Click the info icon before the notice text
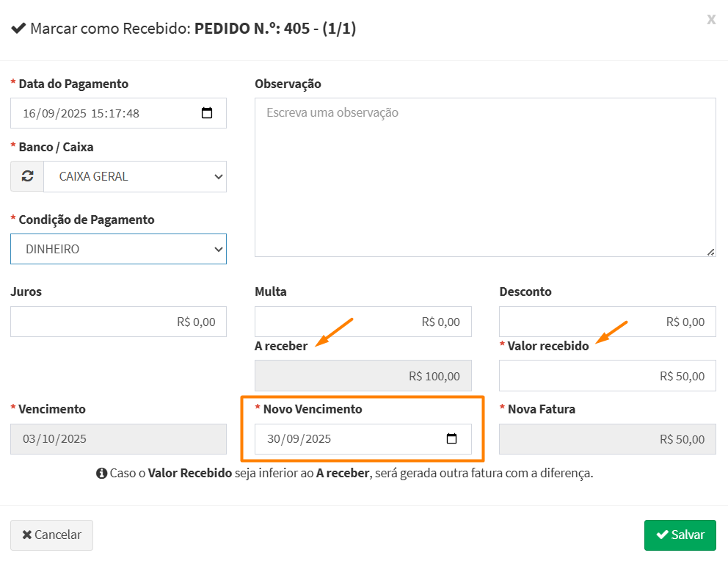Viewport: 728px width, 561px height. click(x=102, y=474)
